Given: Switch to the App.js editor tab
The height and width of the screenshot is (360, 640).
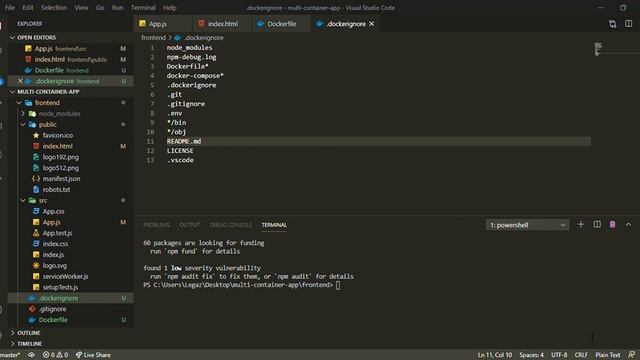Looking at the screenshot, I should click(x=162, y=24).
